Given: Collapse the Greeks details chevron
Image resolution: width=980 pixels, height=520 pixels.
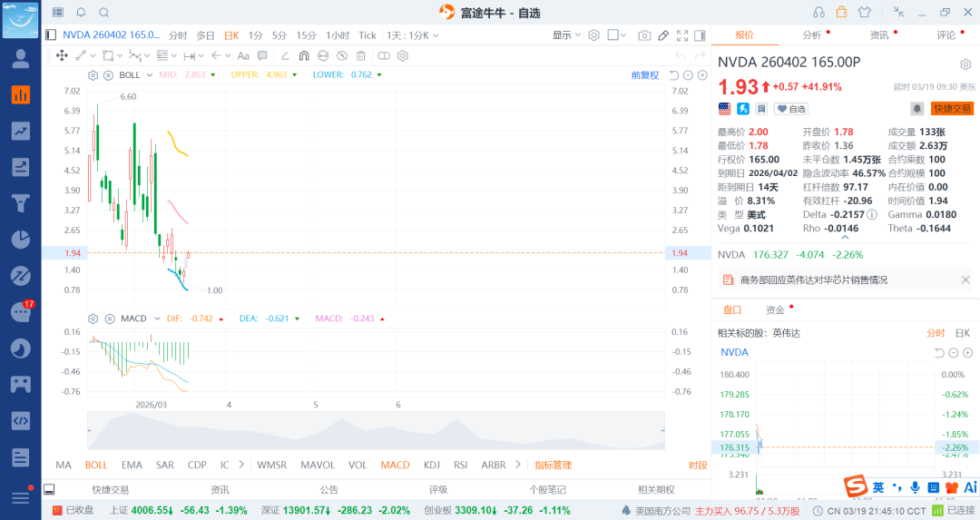Looking at the screenshot, I should pos(845,238).
